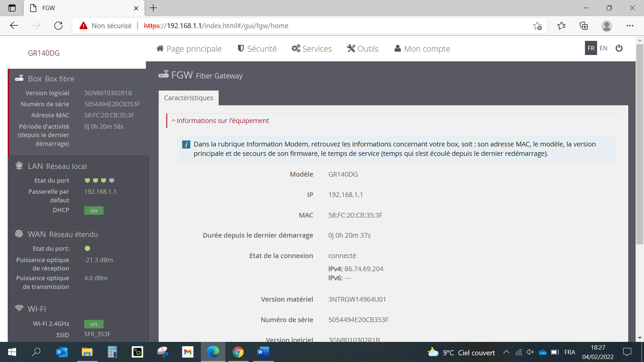
Task: Open Google Chrome from taskbar
Action: tap(238, 352)
